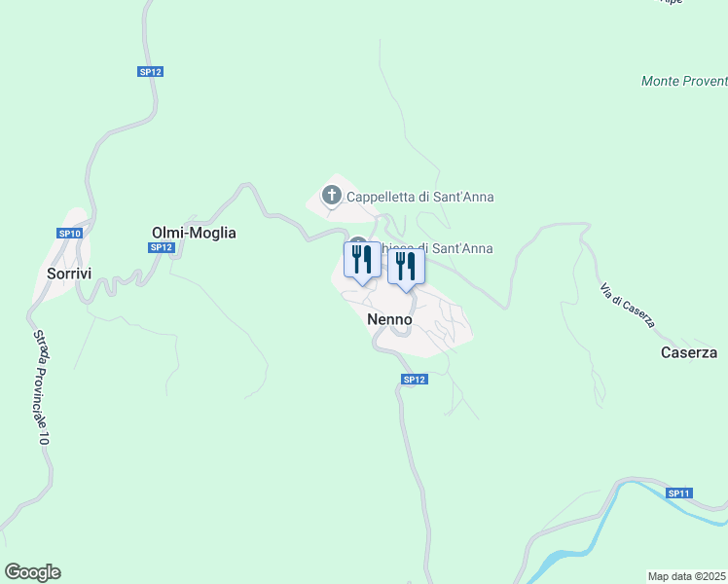Image resolution: width=728 pixels, height=584 pixels.
Task: Click the northernmost SP12 road shield
Action: point(151,71)
